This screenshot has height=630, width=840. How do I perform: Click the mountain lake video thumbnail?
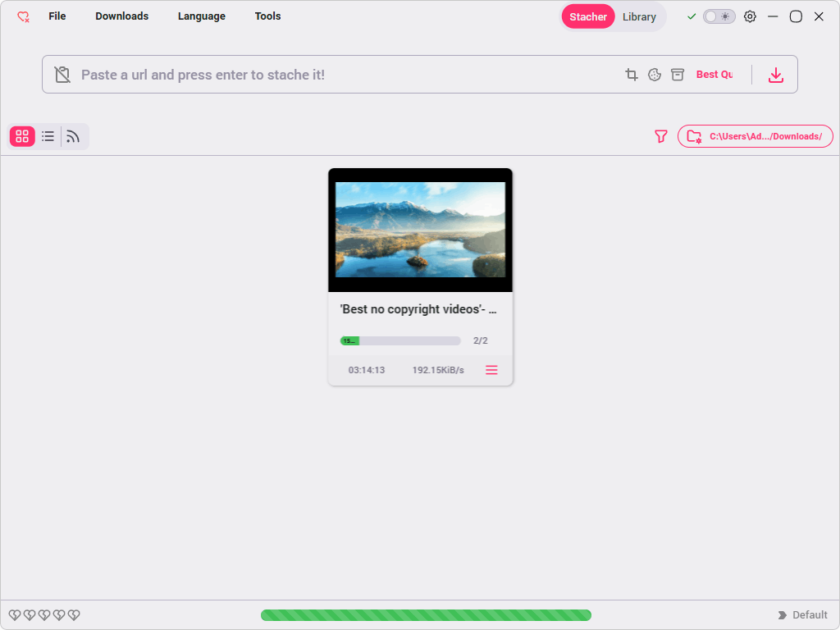pyautogui.click(x=420, y=230)
